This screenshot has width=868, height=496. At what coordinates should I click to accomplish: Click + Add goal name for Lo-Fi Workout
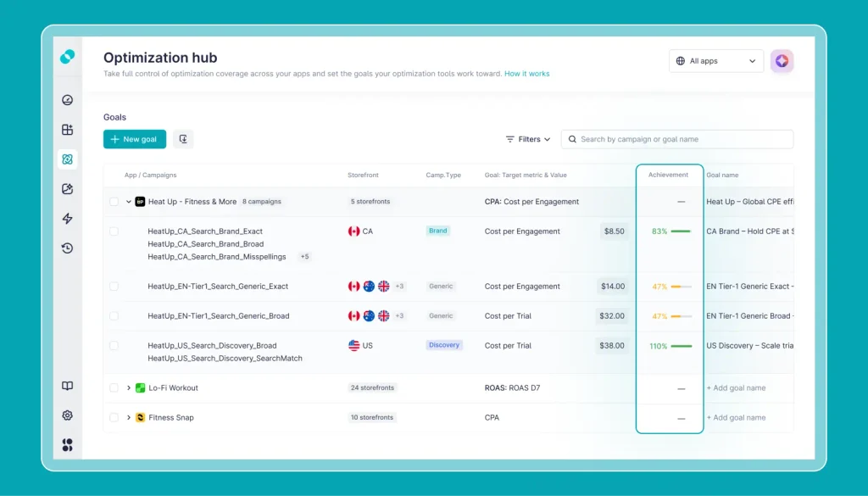coord(736,388)
